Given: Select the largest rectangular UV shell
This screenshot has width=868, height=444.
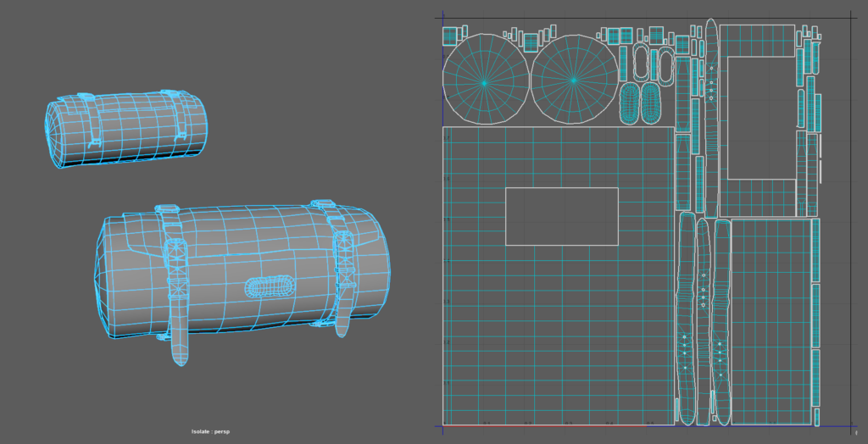Looking at the screenshot, I should click(x=475, y=339).
